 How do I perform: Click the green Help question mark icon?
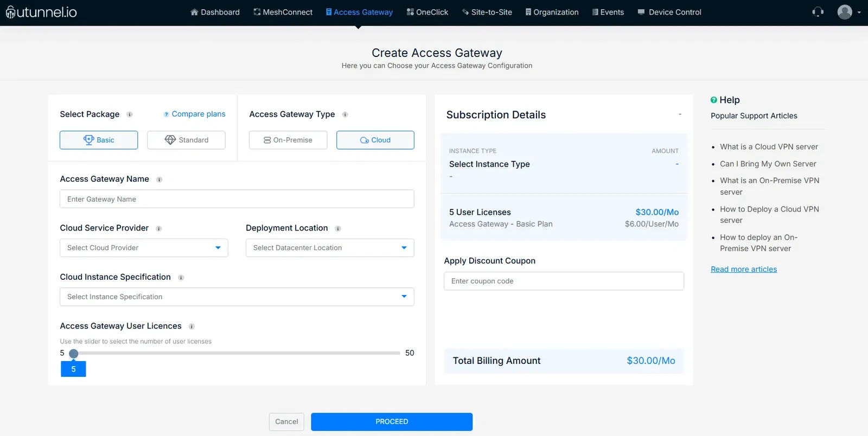coord(714,100)
